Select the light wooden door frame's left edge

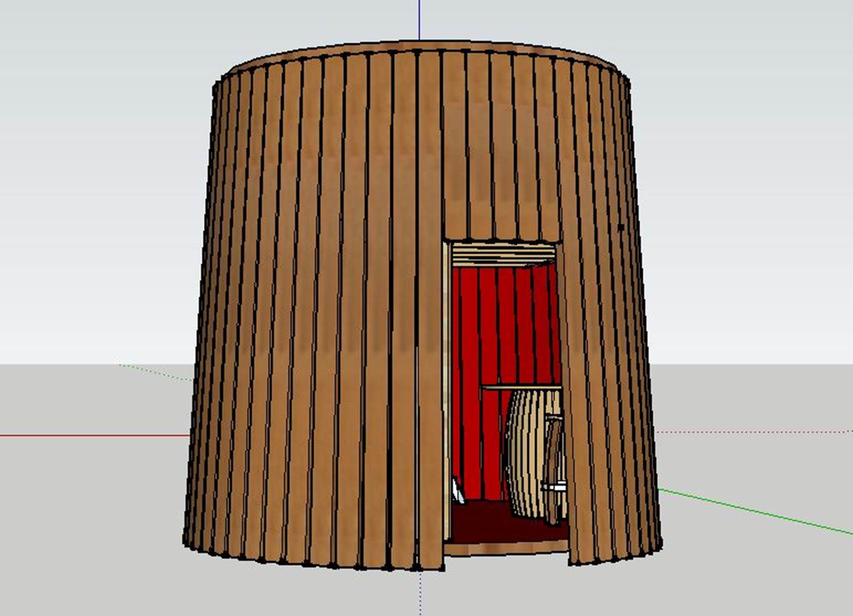coord(446,379)
